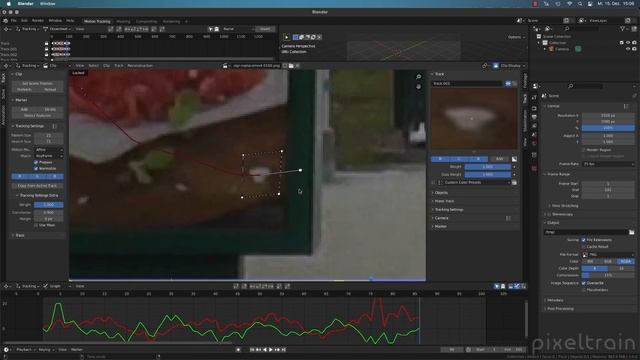Click Set Scene Frames button
The height and width of the screenshot is (360, 640).
[x=37, y=83]
